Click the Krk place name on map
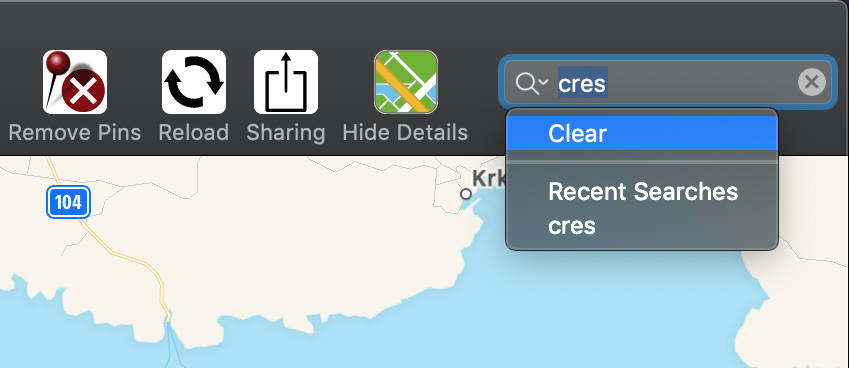849x368 pixels. [x=489, y=179]
